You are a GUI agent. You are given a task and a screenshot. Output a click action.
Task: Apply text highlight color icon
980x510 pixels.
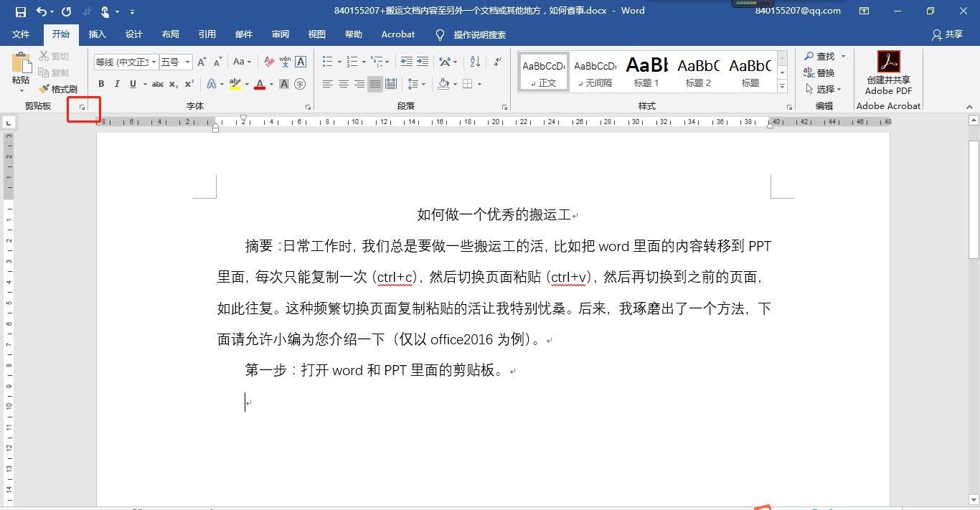tap(235, 84)
